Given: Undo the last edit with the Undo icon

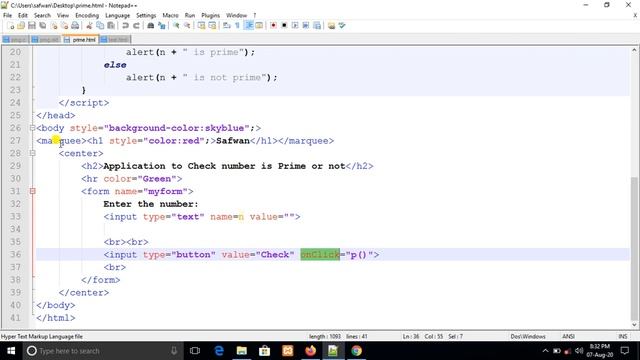Looking at the screenshot, I should pyautogui.click(x=125, y=26).
